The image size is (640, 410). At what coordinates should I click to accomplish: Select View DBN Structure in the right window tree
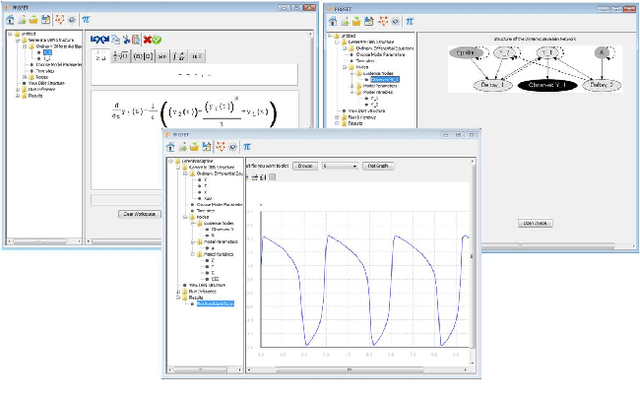(x=367, y=111)
